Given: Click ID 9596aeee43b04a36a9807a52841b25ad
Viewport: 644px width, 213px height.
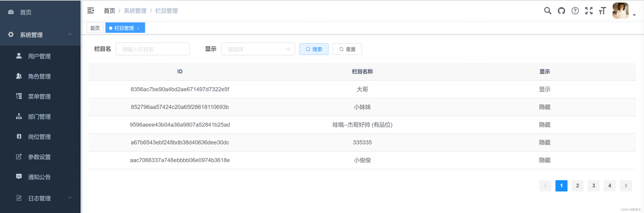Looking at the screenshot, I should pos(180,124).
